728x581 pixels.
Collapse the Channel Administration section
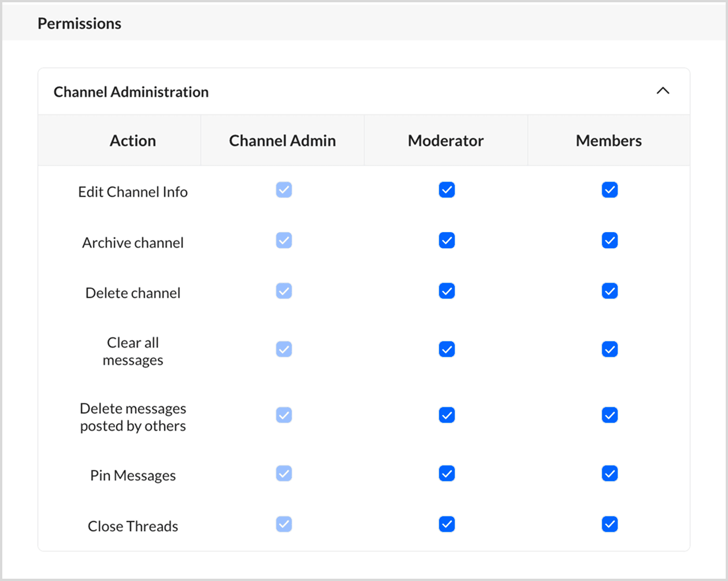tap(663, 91)
